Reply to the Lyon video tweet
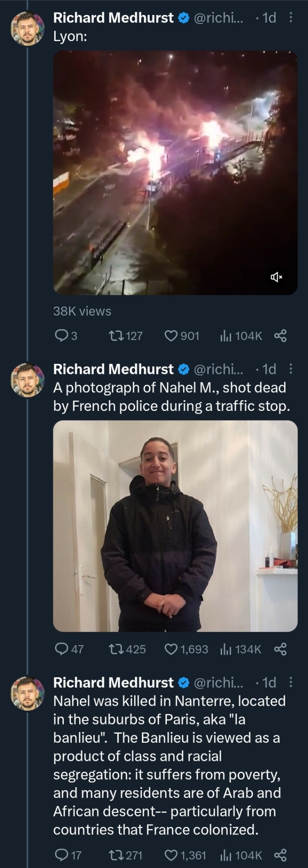 click(x=61, y=336)
